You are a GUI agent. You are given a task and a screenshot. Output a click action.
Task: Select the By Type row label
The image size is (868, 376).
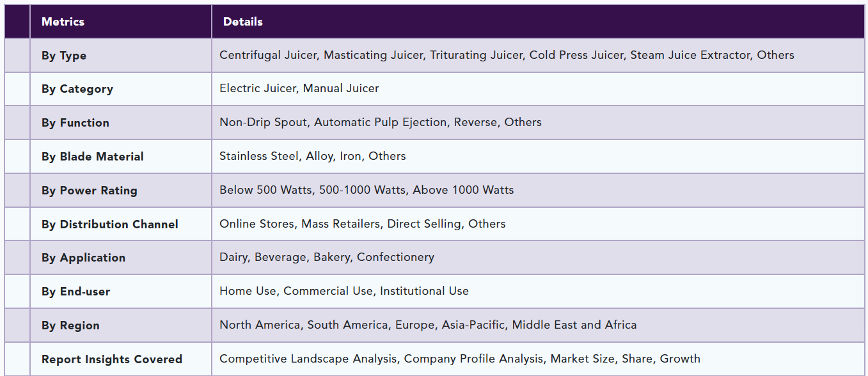pyautogui.click(x=64, y=56)
